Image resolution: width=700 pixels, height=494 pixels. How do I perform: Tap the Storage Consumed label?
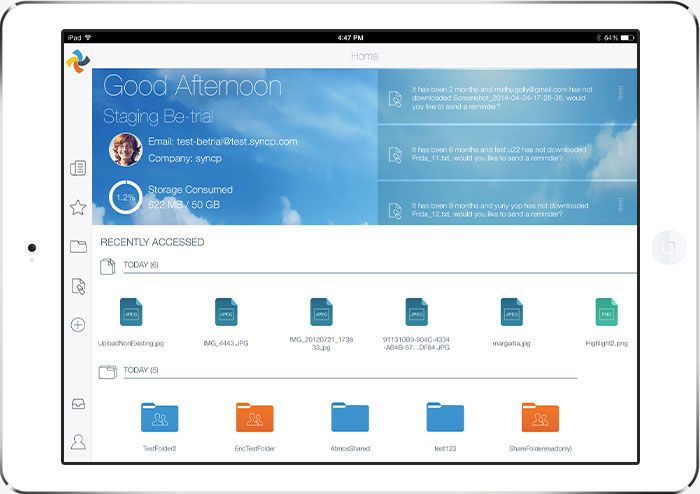coord(190,190)
